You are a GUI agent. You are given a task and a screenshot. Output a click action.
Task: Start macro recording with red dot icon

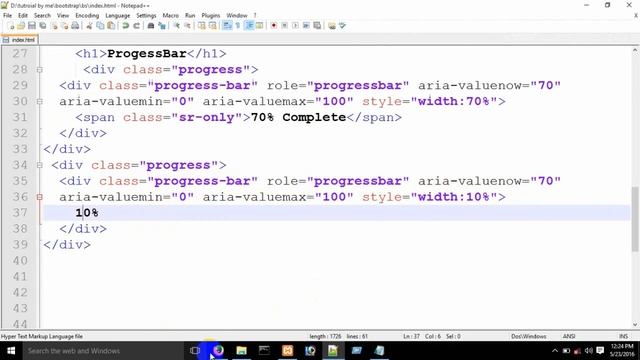coord(273,26)
